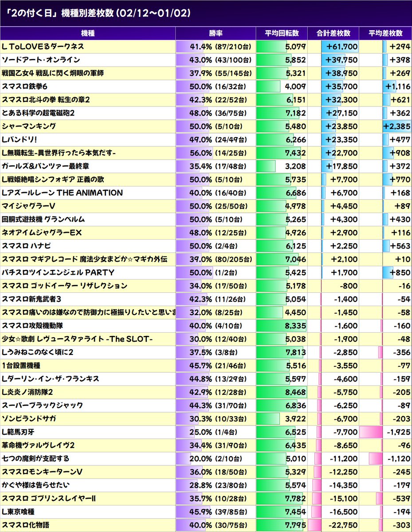The image size is (412, 532).
Task: Click average difference +2,385
Action: (x=397, y=126)
